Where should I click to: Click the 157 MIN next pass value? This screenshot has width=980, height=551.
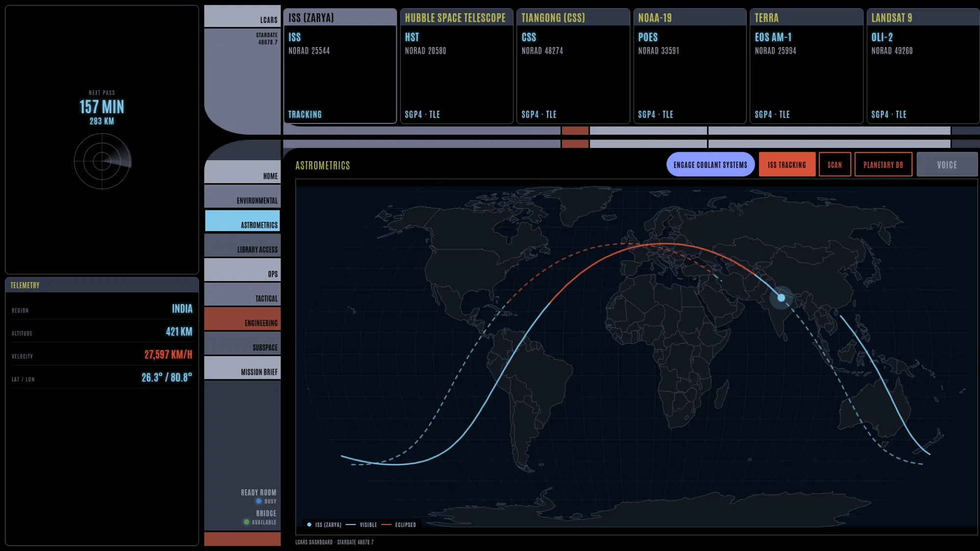(x=102, y=107)
